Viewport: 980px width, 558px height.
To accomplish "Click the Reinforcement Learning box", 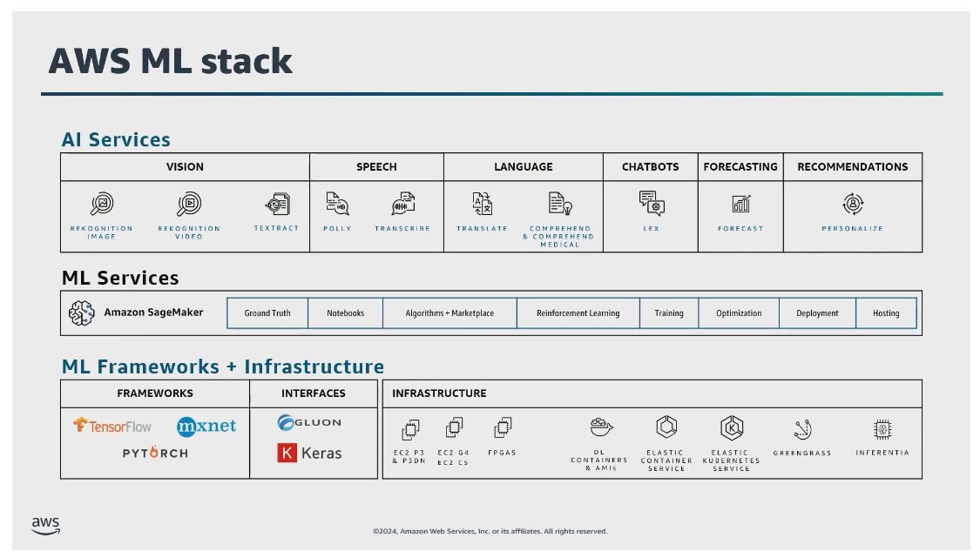I will click(x=578, y=313).
